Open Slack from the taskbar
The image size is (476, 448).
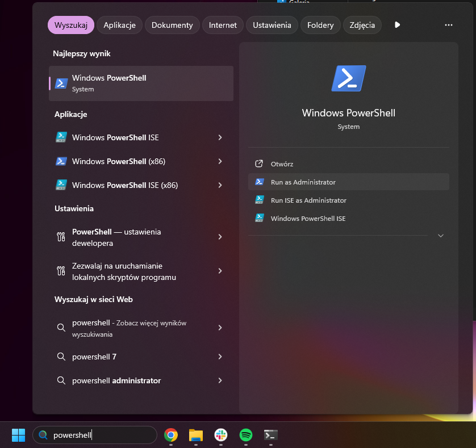pos(221,435)
